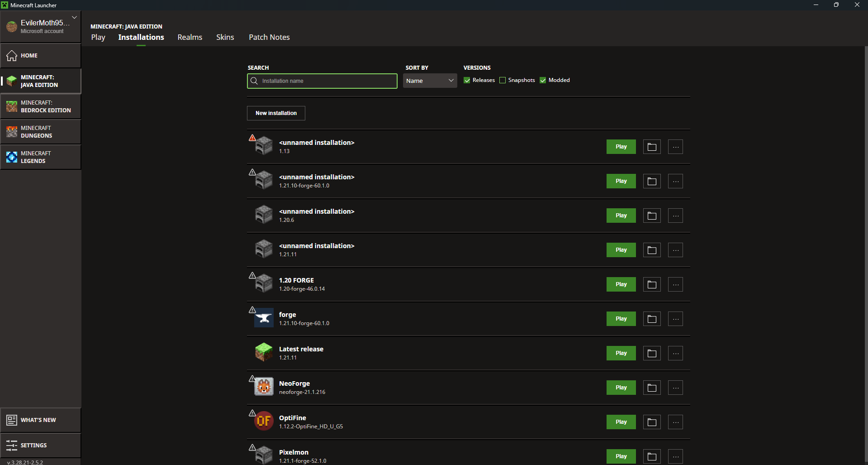868x465 pixels.
Task: Switch to the Skins tab
Action: pyautogui.click(x=225, y=37)
